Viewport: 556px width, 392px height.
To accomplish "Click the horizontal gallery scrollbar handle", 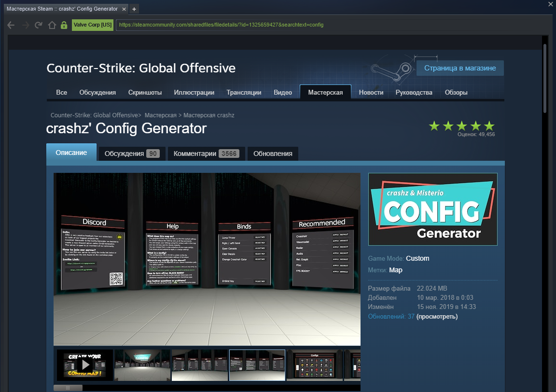I will [x=68, y=388].
